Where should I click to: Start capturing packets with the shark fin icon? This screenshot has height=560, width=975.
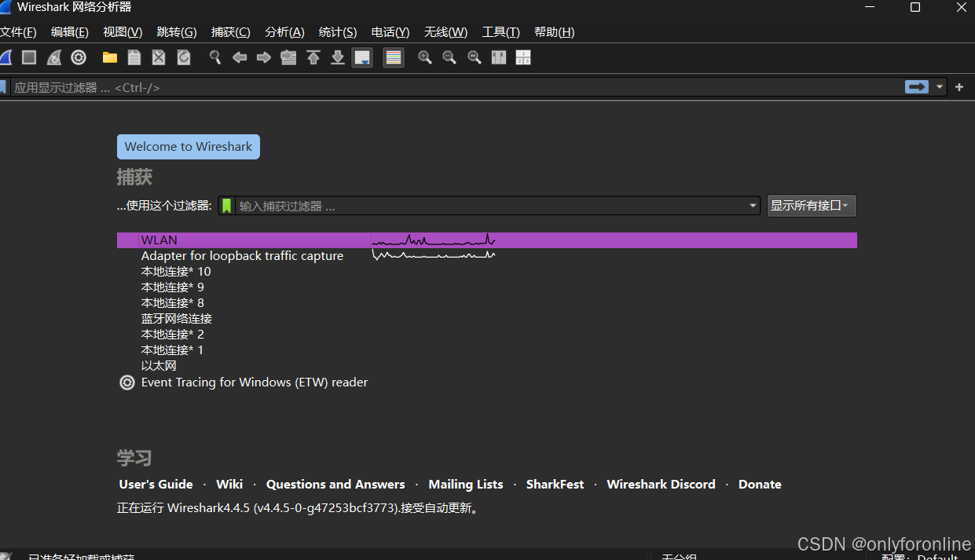click(x=5, y=57)
